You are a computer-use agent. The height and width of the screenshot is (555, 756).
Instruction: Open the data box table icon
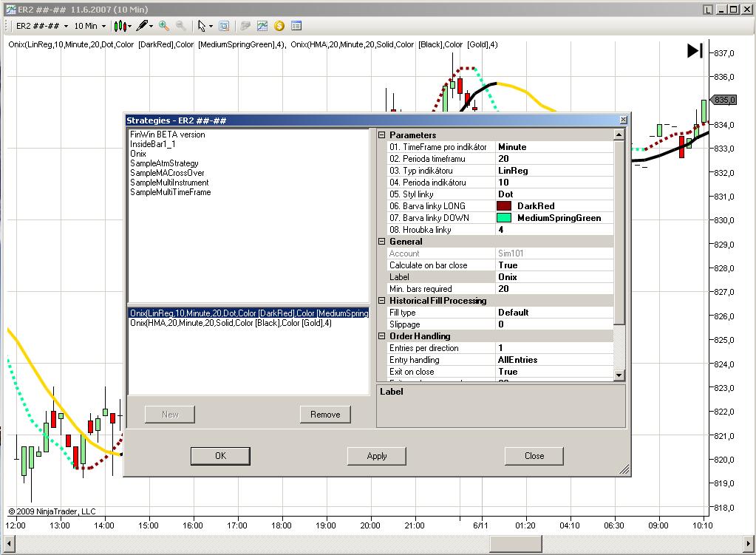[296, 26]
